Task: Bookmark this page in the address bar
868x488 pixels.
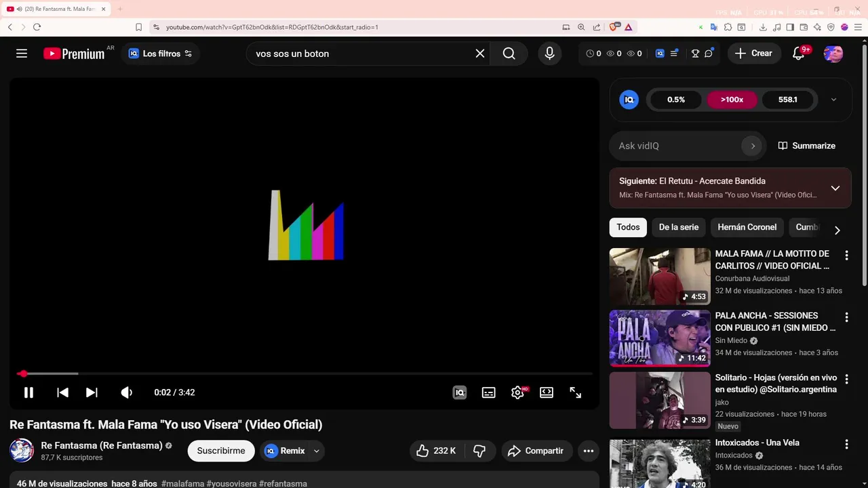Action: pos(138,27)
